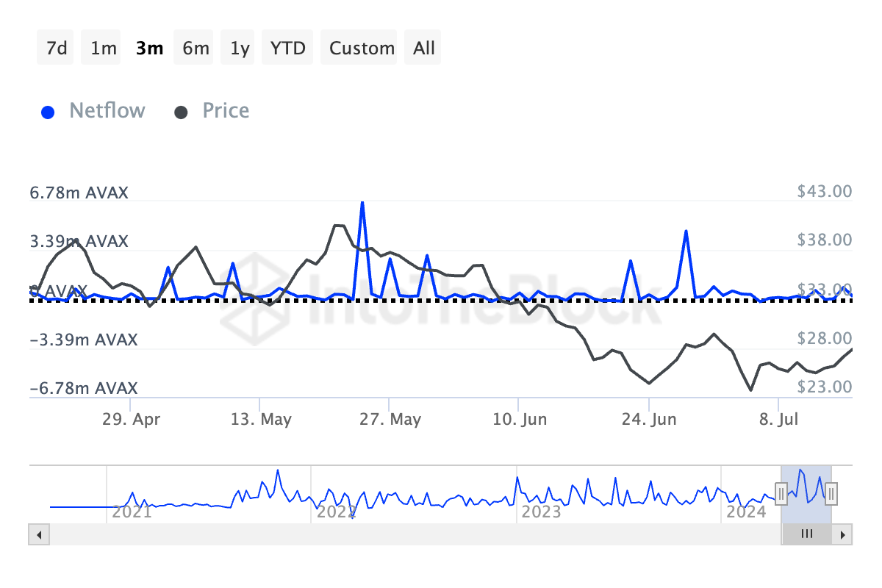Switch chart range to 6m
Image resolution: width=882 pixels, height=588 pixels.
pos(196,49)
